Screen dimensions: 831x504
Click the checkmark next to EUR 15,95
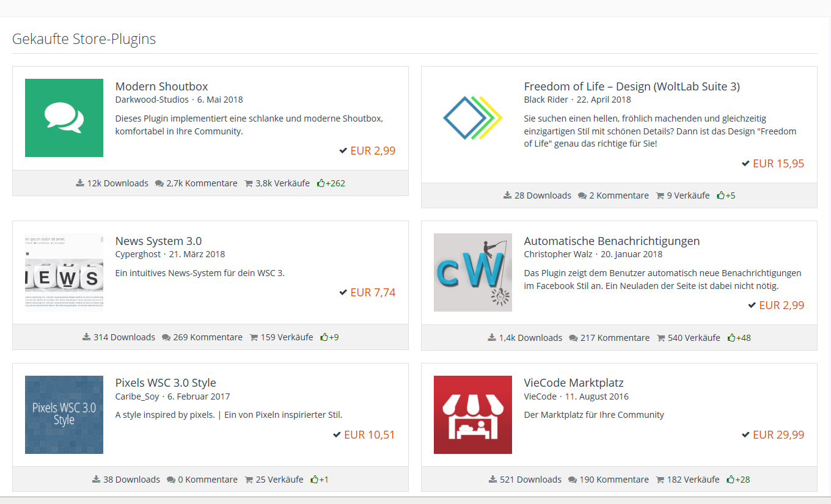[x=745, y=164]
